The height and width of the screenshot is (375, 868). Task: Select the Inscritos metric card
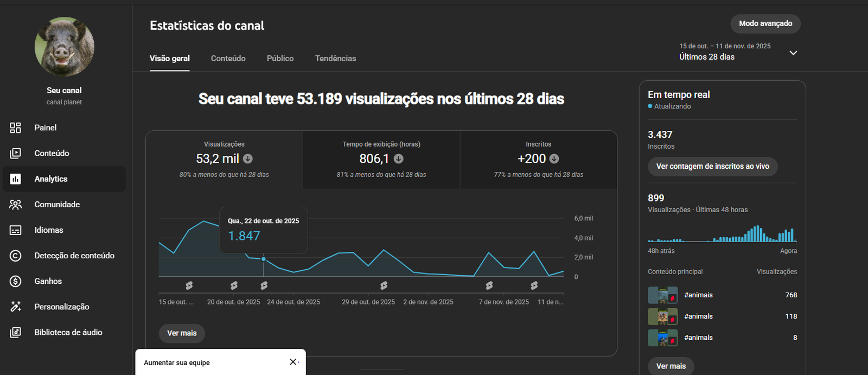(x=538, y=160)
